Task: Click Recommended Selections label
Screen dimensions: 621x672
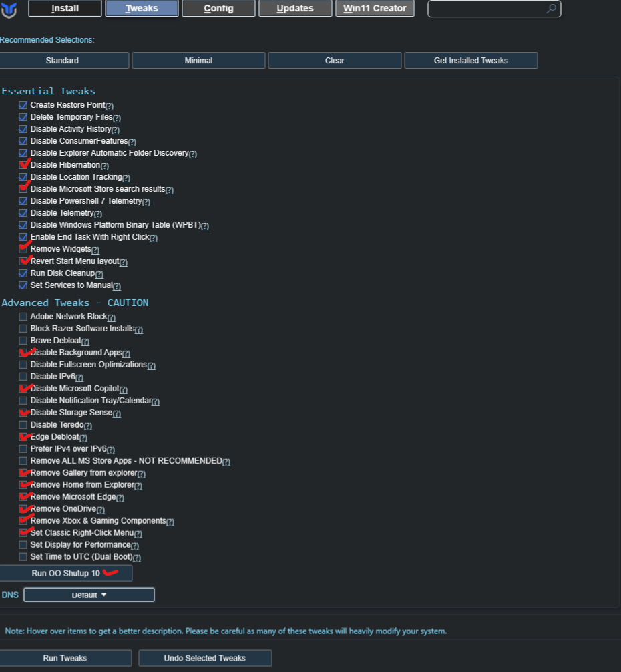Action: pyautogui.click(x=47, y=40)
